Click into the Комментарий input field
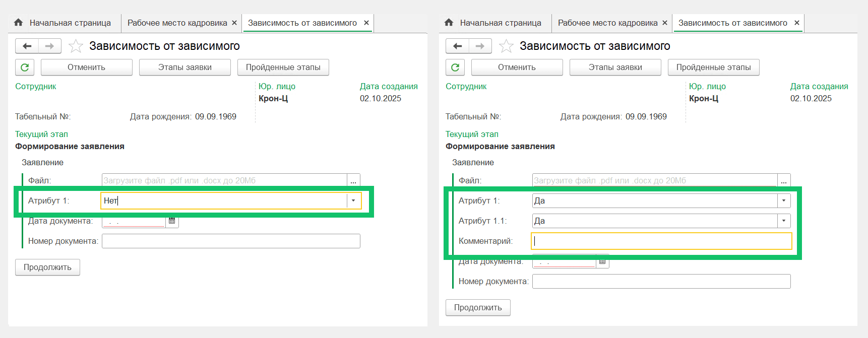Viewport: 868px width, 338px height. (x=661, y=241)
